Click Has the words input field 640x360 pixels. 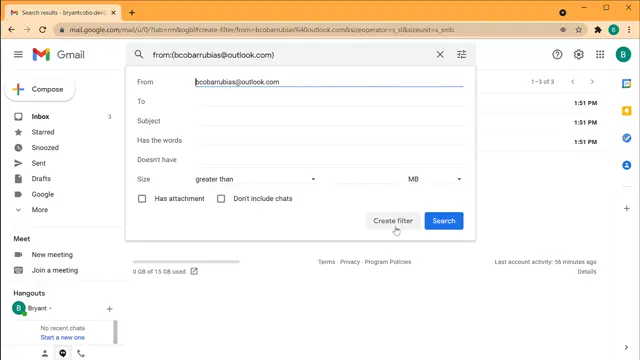pyautogui.click(x=329, y=140)
